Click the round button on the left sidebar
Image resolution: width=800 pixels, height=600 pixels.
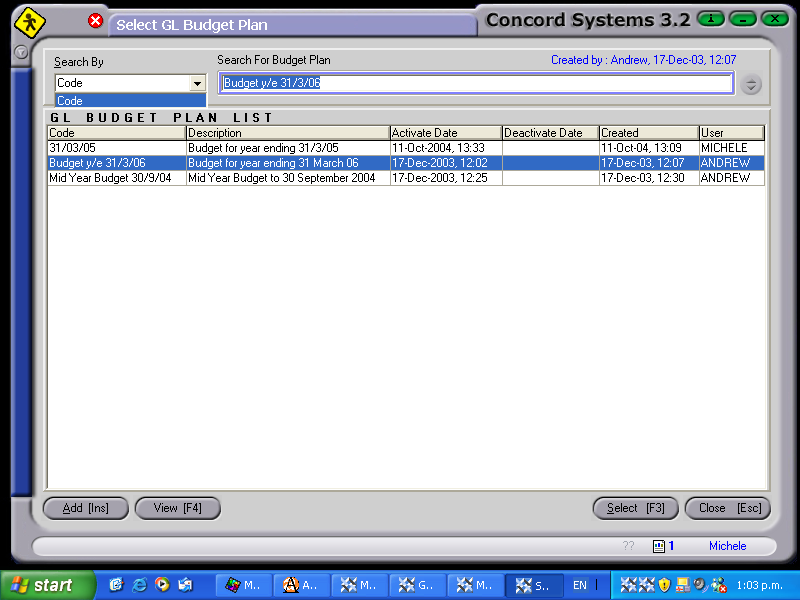tap(20, 51)
